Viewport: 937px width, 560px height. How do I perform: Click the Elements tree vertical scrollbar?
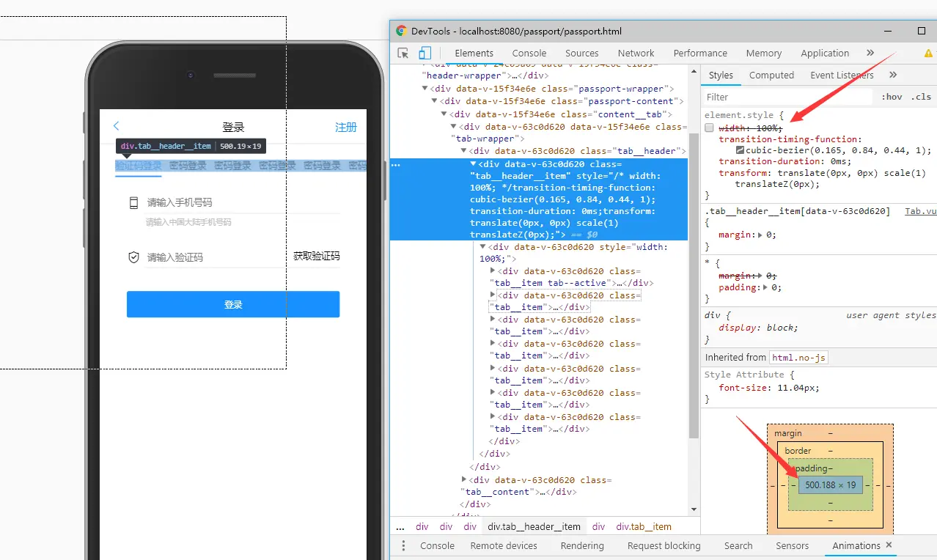[694, 287]
